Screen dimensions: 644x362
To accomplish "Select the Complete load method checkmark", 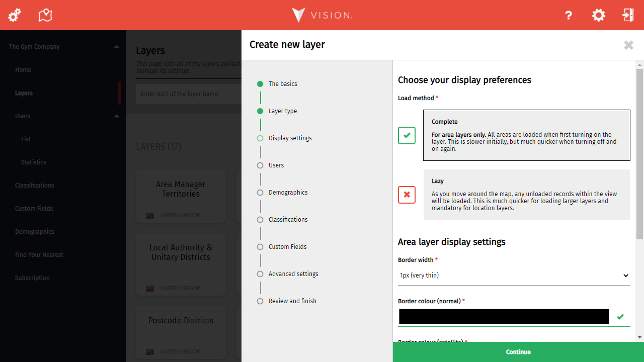I will [407, 135].
